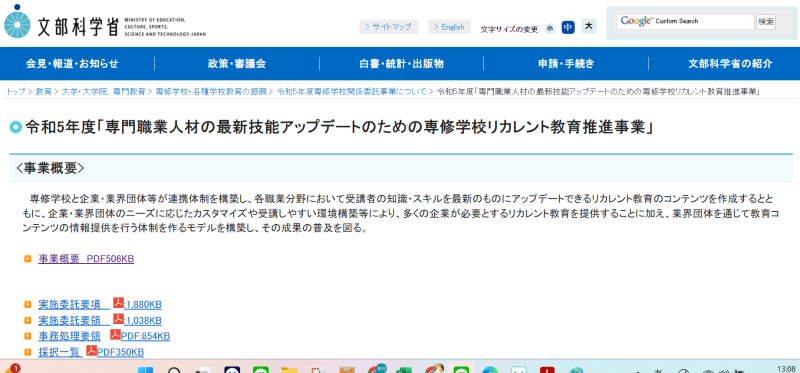This screenshot has height=373, width=800.
Task: Open the 会見・報道・お知らせ menu
Action: click(72, 64)
